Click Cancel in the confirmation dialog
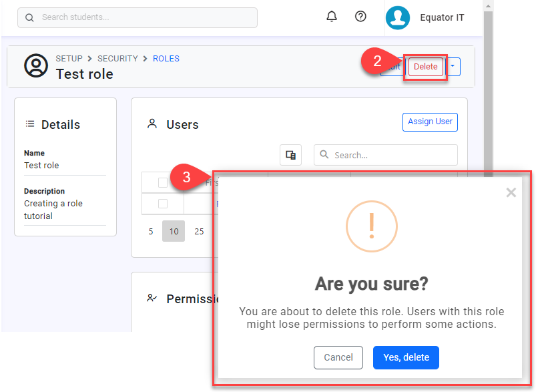Image resolution: width=542 pixels, height=392 pixels. (x=338, y=357)
